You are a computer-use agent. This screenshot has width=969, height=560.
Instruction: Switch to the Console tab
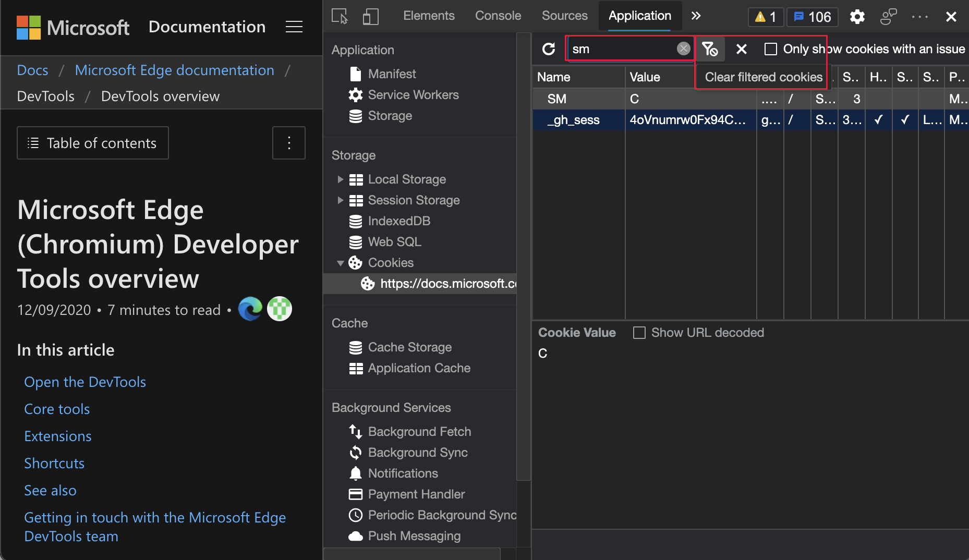pyautogui.click(x=498, y=16)
